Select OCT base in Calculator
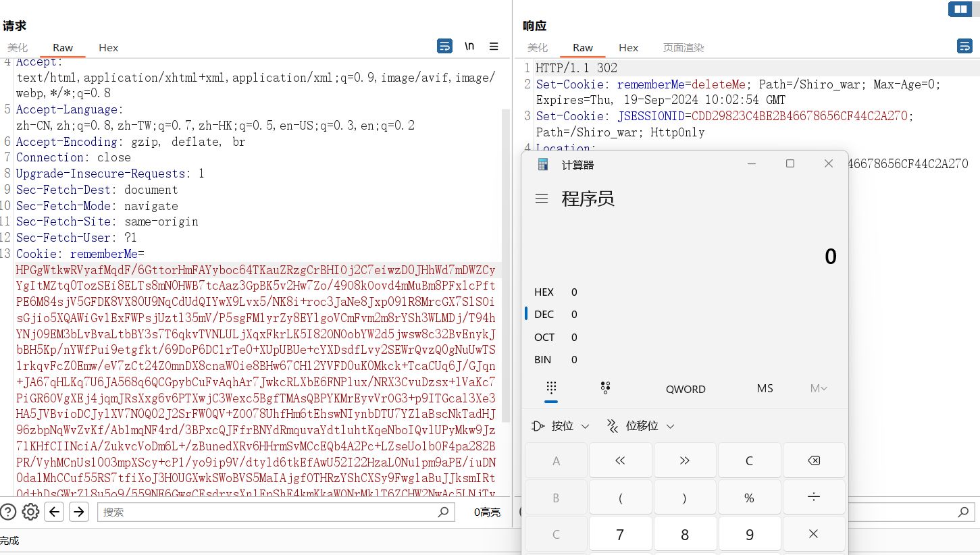This screenshot has width=980, height=555. click(x=544, y=337)
